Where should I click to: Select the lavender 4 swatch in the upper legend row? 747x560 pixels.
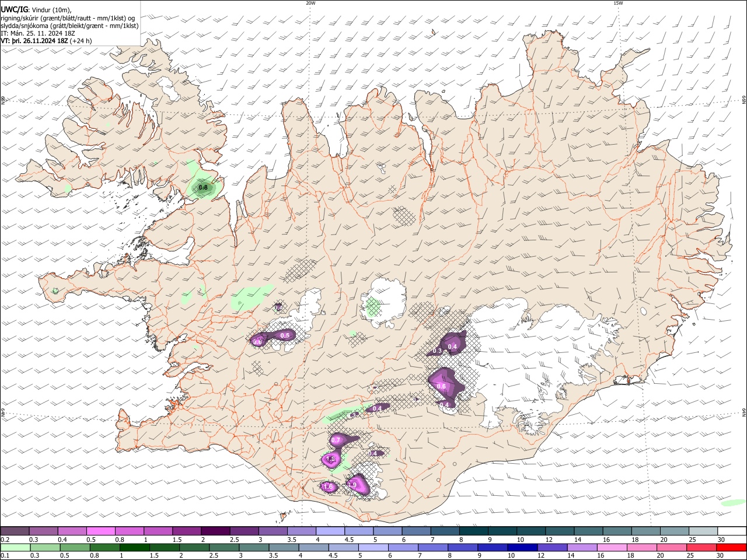pos(330,531)
